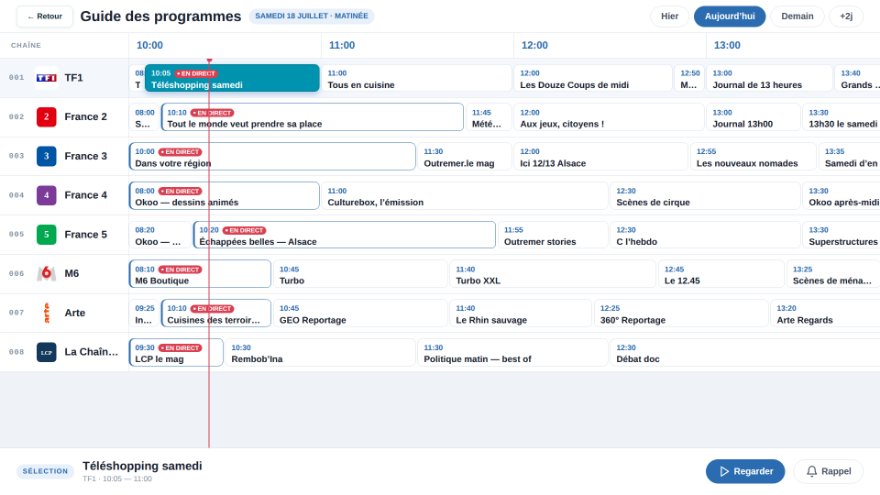Click the France 5 green channel icon
This screenshot has width=880, height=495.
[46, 235]
